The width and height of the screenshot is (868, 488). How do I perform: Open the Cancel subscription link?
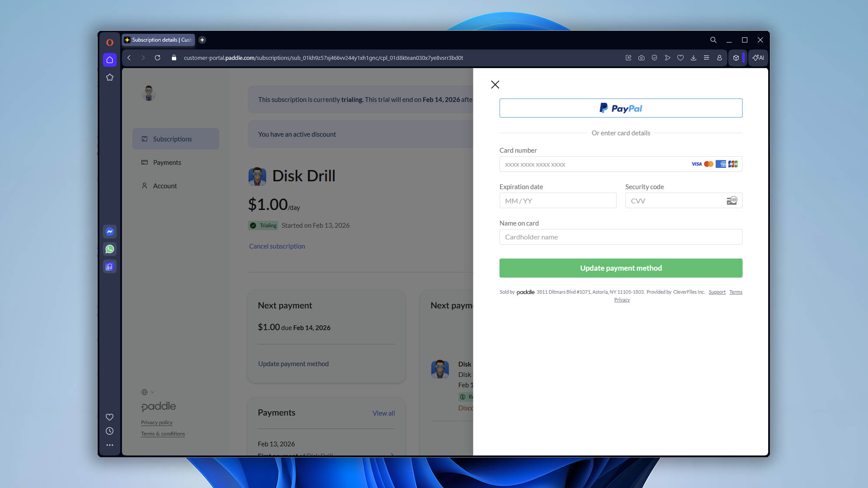pyautogui.click(x=277, y=246)
